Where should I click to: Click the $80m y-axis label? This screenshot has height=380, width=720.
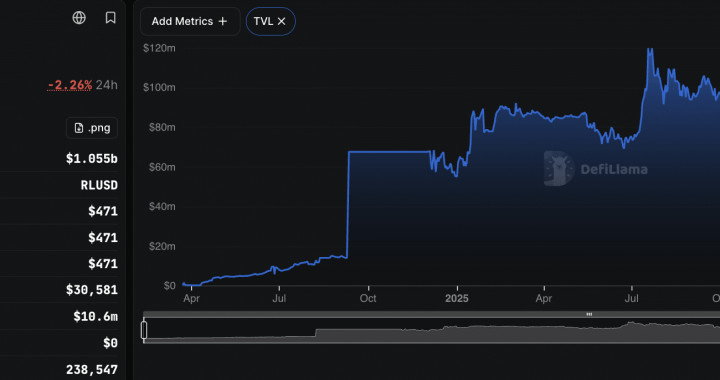tap(162, 127)
